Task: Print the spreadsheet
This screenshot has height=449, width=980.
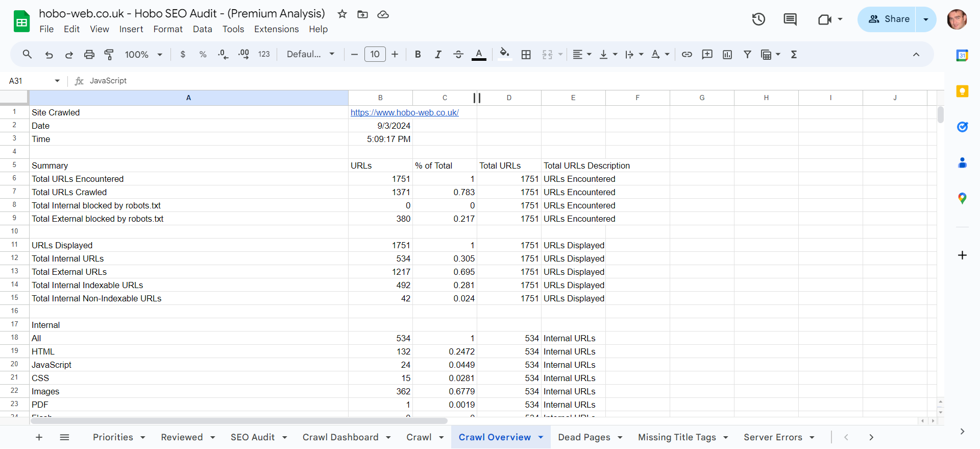Action: (x=89, y=54)
